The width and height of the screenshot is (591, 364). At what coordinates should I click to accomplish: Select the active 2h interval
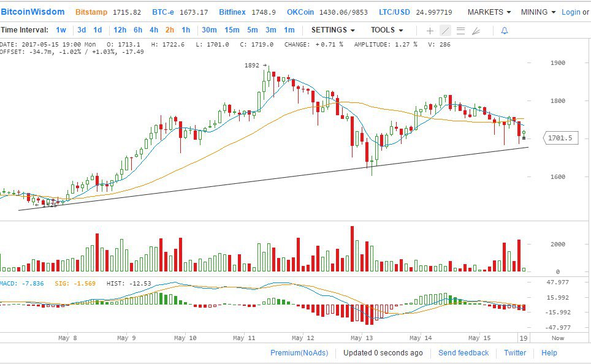170,30
